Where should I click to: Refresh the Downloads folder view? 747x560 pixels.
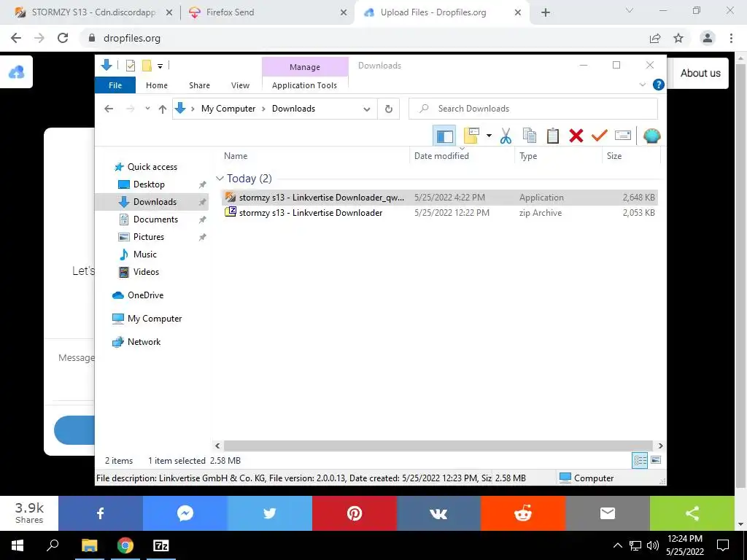pos(389,109)
